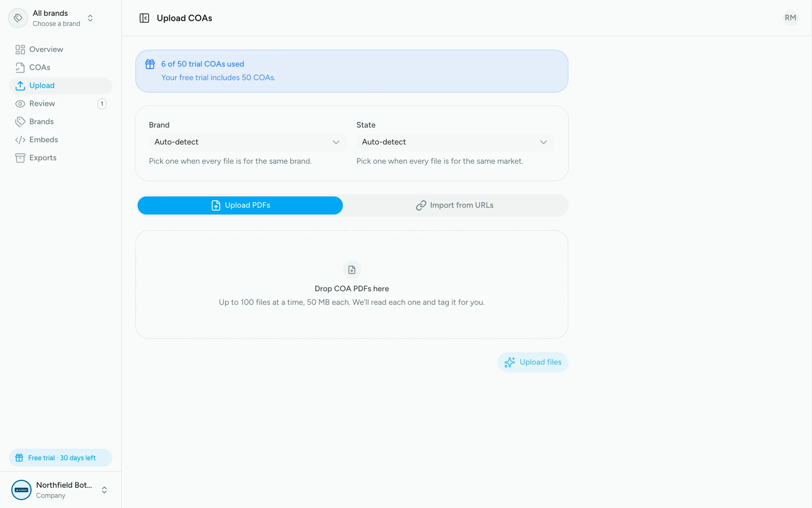This screenshot has width=812, height=508.
Task: Click the link icon beside Import from URLs
Action: [421, 205]
